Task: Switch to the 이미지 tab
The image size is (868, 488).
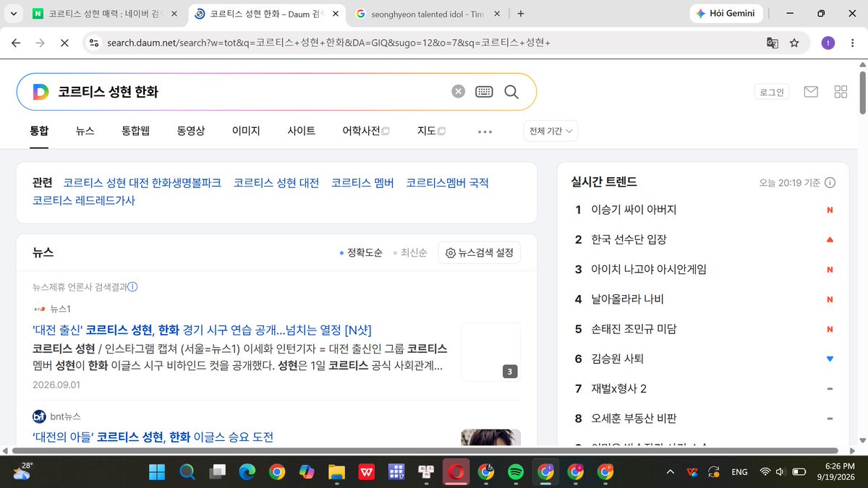Action: tap(246, 131)
